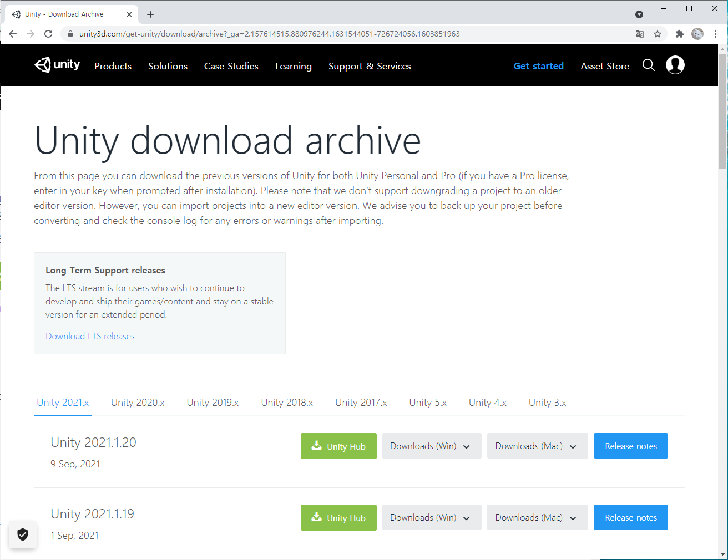Bookmark this page with the star icon
Screen dimensions: 728x560
[658, 34]
